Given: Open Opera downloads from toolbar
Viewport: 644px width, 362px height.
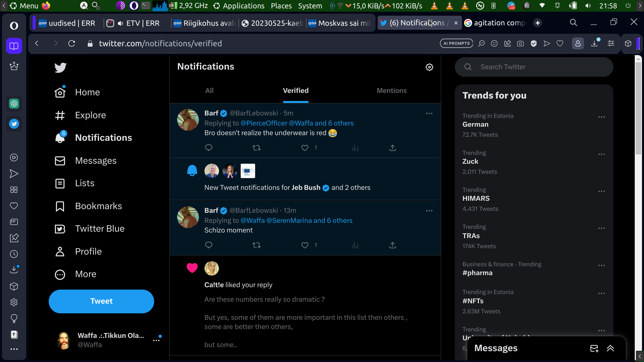Looking at the screenshot, I should [x=594, y=43].
